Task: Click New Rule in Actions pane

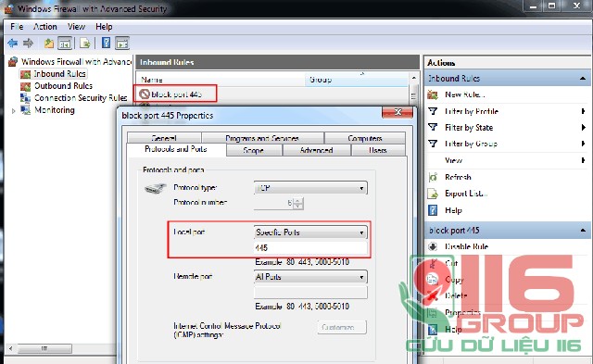Action: (x=464, y=94)
